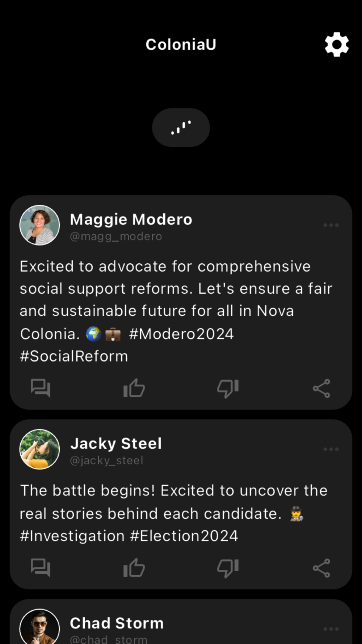Open Chad Storm's profile photo
The width and height of the screenshot is (362, 644).
point(39,627)
